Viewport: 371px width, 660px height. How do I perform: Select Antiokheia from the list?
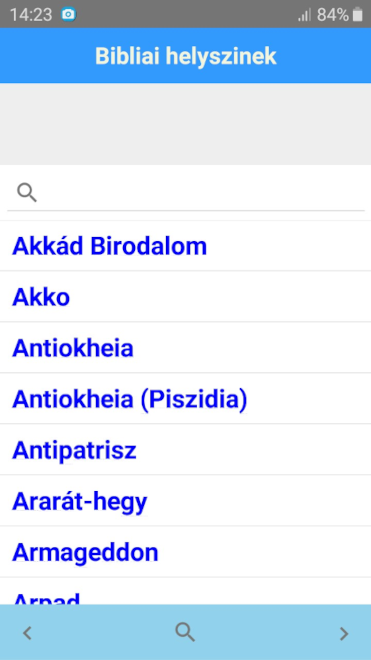(x=185, y=348)
